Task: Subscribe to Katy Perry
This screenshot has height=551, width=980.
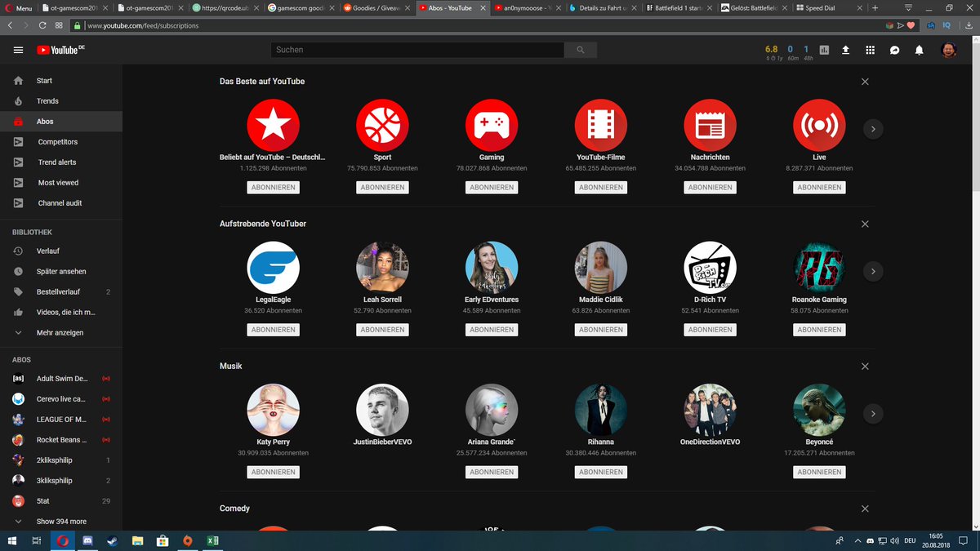Action: tap(274, 472)
